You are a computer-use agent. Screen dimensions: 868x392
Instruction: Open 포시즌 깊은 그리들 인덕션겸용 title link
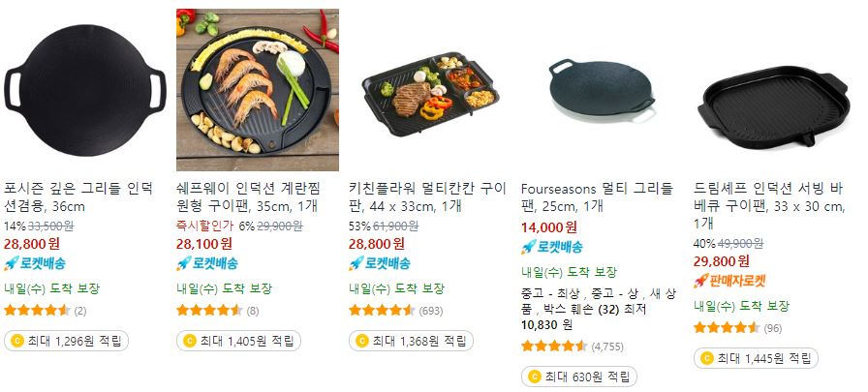pyautogui.click(x=78, y=197)
